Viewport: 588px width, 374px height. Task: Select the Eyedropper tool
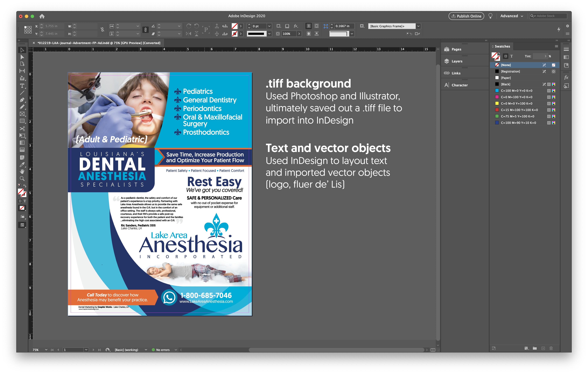(x=22, y=165)
